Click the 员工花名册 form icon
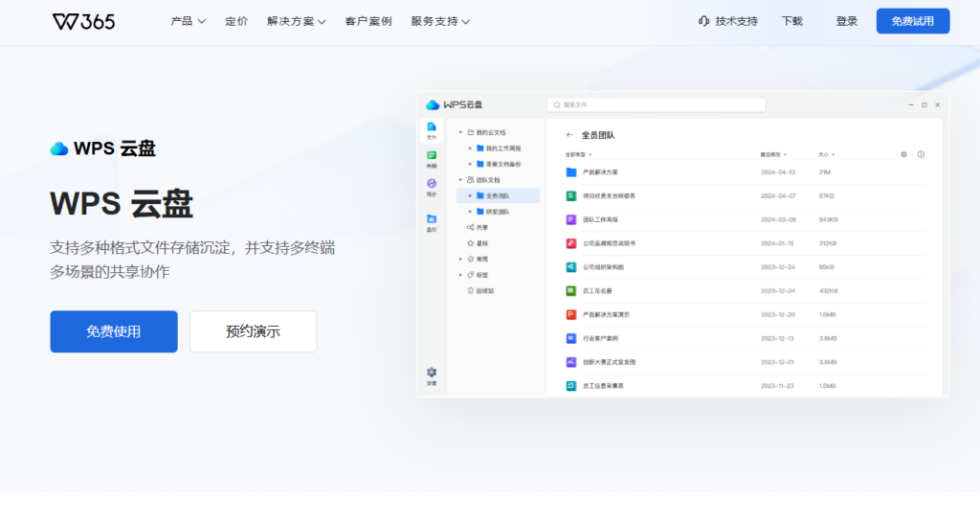 tap(571, 291)
